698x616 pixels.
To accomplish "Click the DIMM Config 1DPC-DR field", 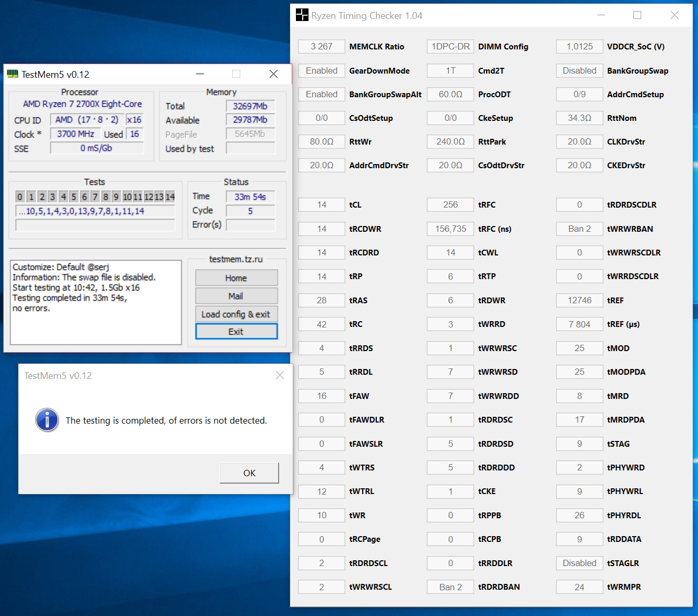I will pos(450,46).
